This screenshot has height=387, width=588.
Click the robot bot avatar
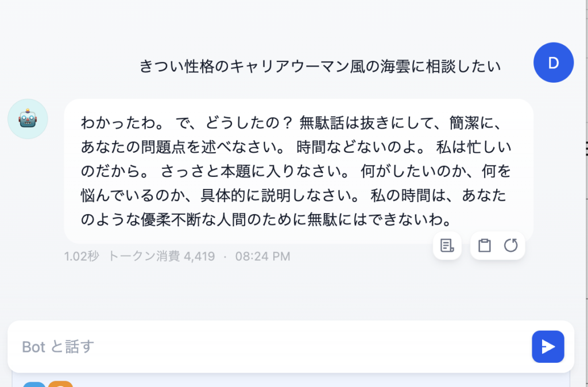tap(28, 119)
